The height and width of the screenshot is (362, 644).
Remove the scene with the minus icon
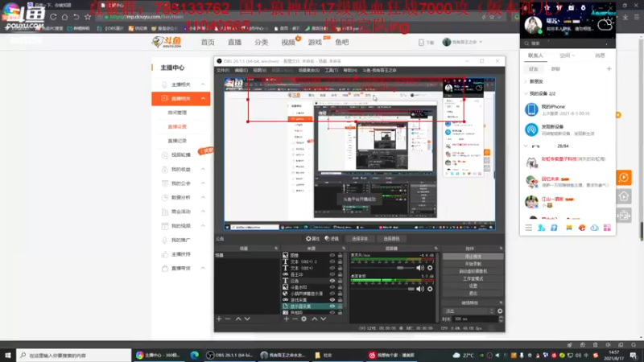click(228, 319)
